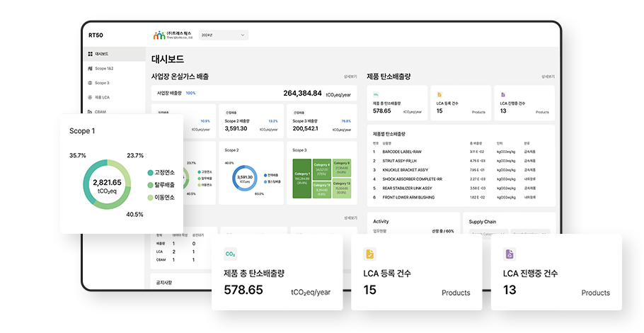Click the Tres Works company logo
Viewport: 644px width, 333px height.
(173, 35)
